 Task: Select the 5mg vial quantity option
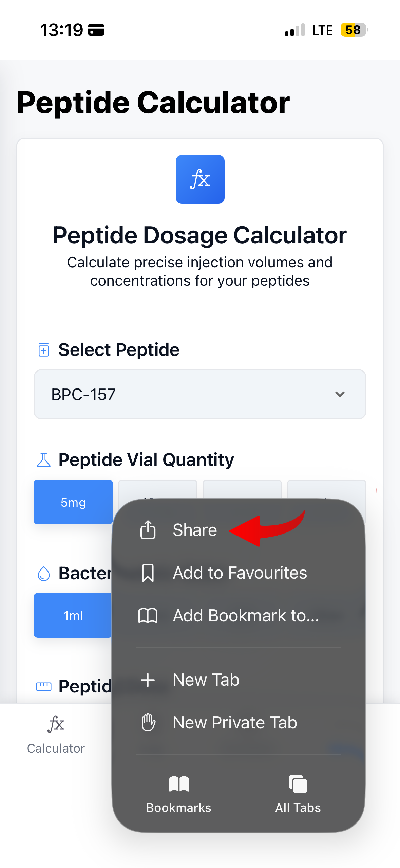coord(73,502)
